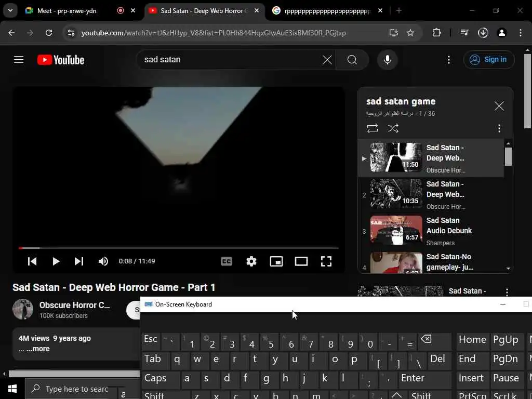This screenshot has height=399, width=532.
Task: Skip to next video in playlist
Action: pos(79,261)
